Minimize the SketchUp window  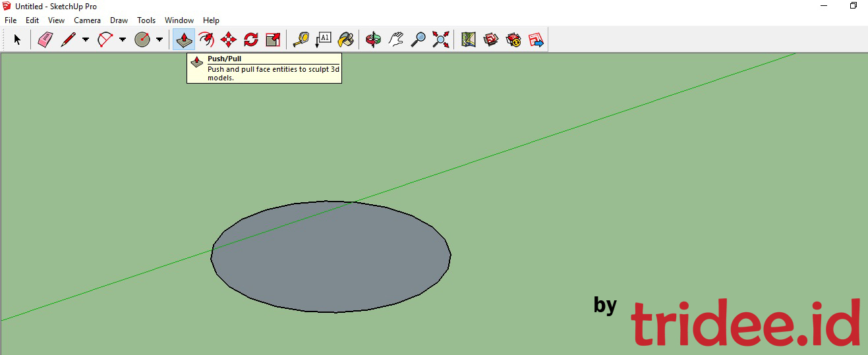(x=824, y=6)
